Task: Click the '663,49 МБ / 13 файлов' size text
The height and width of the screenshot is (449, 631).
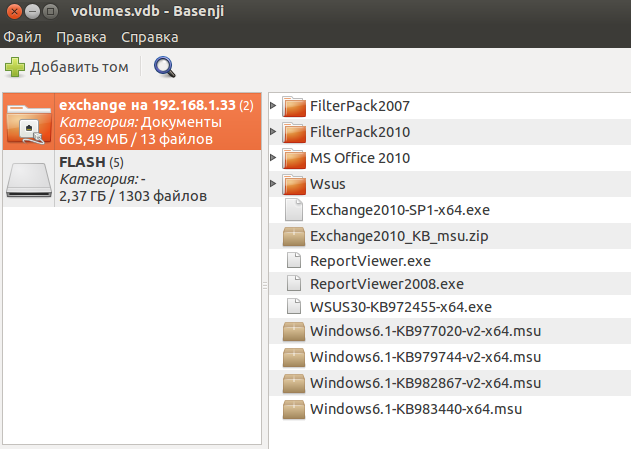Action: [136, 139]
